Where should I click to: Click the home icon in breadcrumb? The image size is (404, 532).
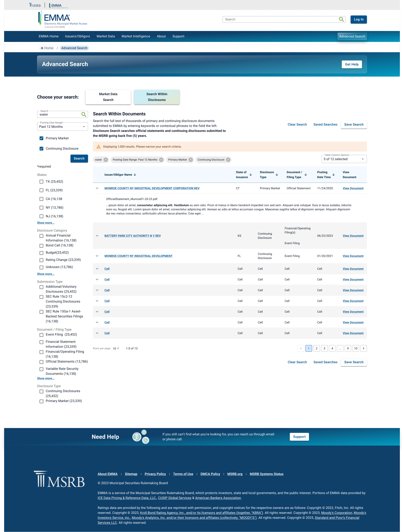[x=42, y=48]
